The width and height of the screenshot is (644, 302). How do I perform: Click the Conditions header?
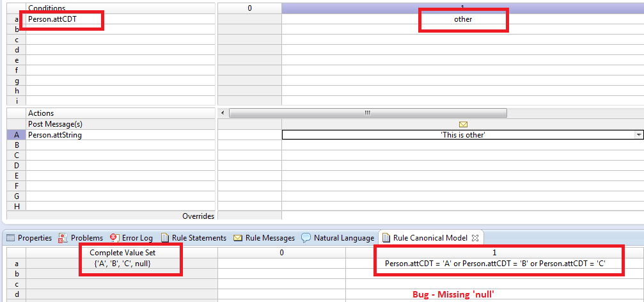pyautogui.click(x=120, y=8)
